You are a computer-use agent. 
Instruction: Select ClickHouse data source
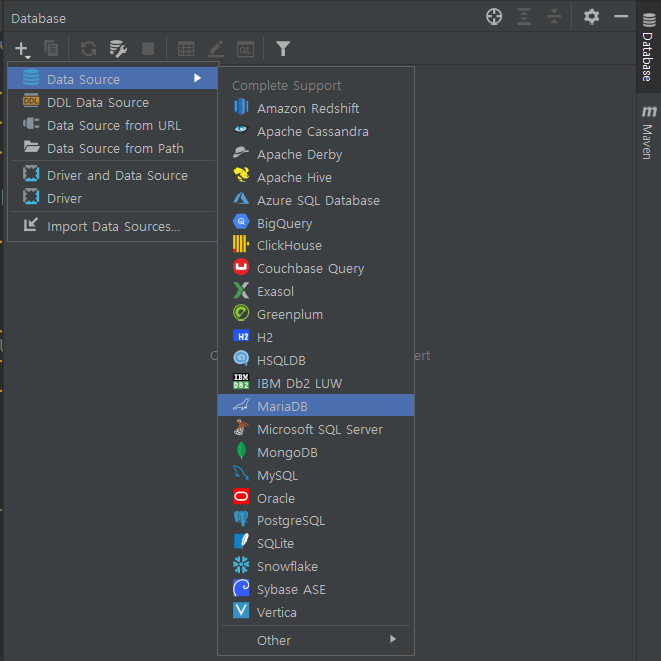click(x=316, y=245)
